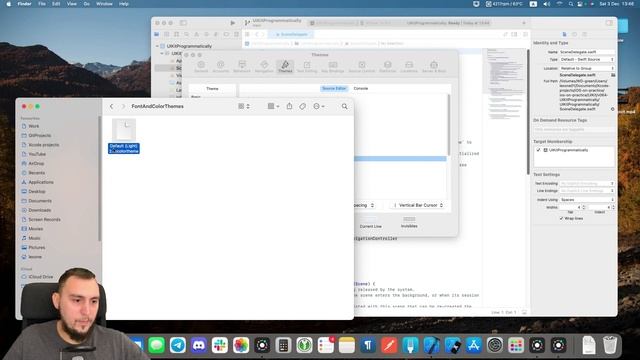
Task: Open YouTube folder in Finder sidebar
Action: point(37,154)
